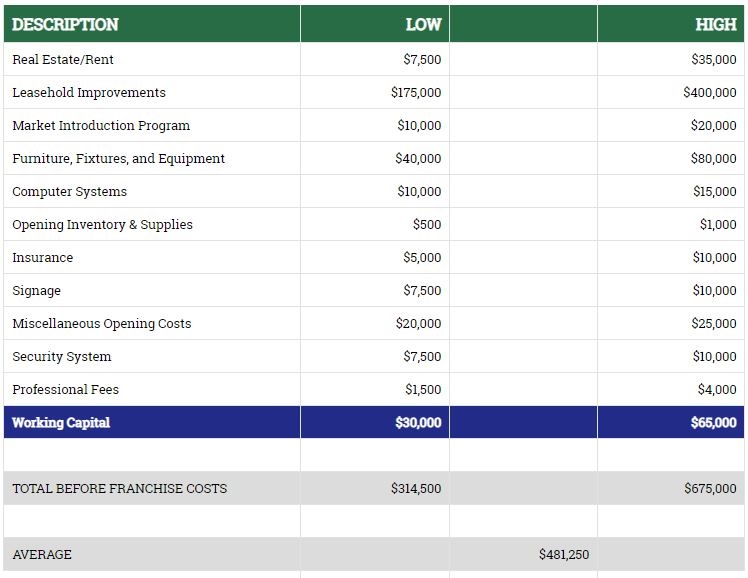This screenshot has width=748, height=578.
Task: Click the Leasehold Improvements high value $400,000
Action: coord(710,93)
